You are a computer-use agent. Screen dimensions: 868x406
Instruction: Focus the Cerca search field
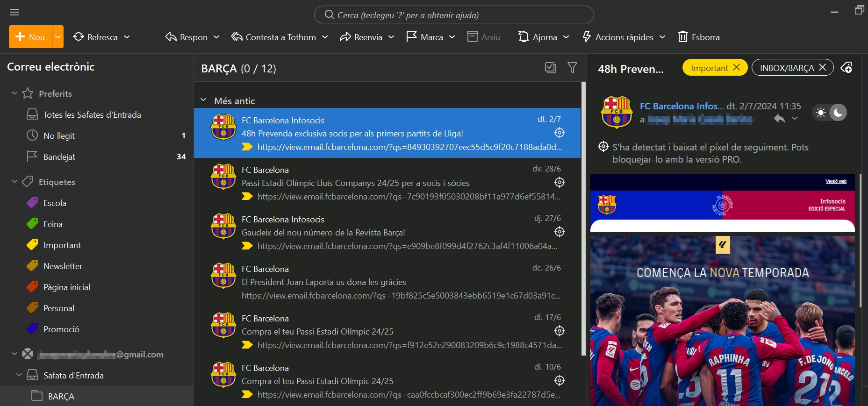tap(454, 15)
